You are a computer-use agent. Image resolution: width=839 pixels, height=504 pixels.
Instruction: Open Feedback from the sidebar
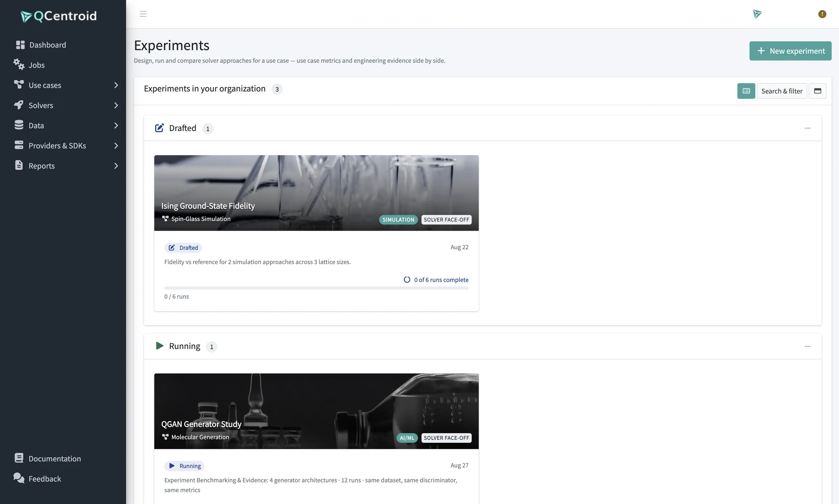pyautogui.click(x=63, y=478)
